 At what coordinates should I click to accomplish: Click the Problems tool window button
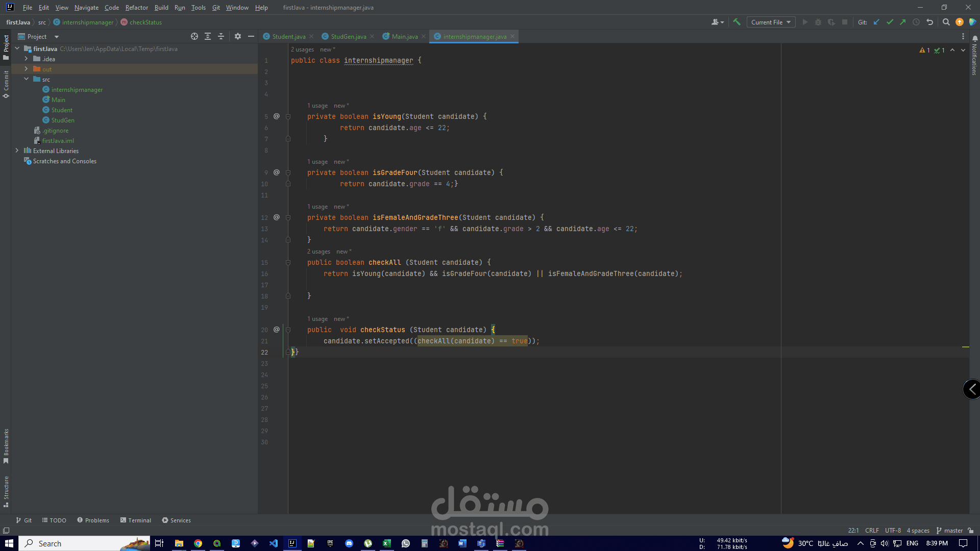pyautogui.click(x=93, y=520)
